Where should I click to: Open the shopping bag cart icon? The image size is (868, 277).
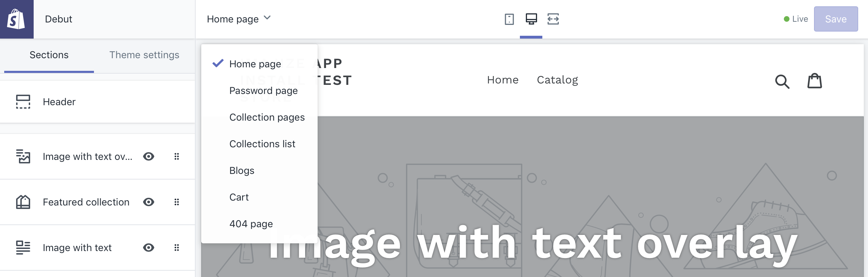(815, 81)
